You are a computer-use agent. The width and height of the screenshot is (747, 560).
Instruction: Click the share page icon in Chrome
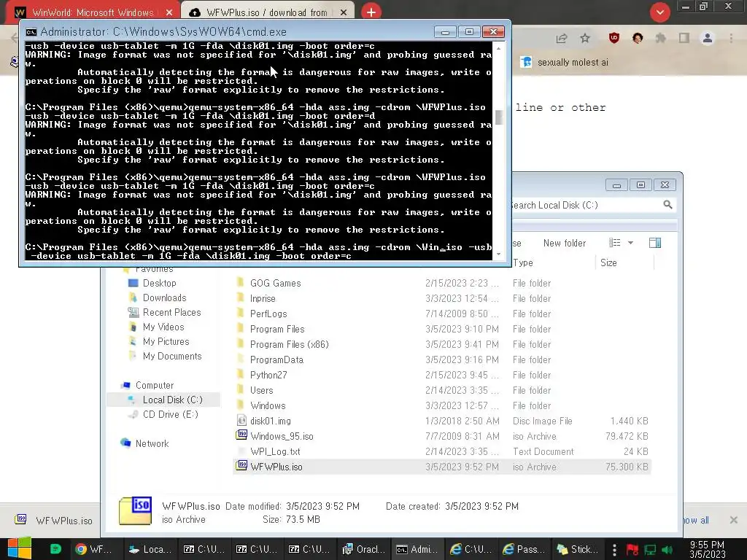coord(562,38)
